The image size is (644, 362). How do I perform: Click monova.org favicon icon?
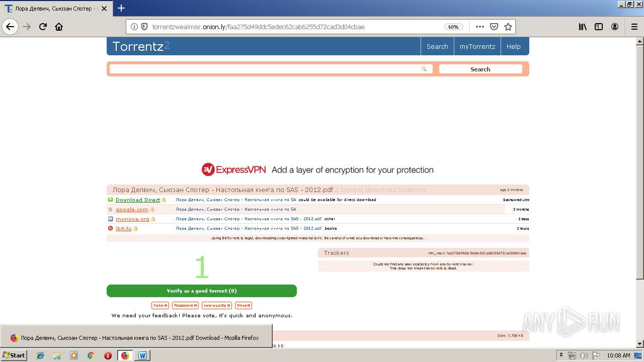pyautogui.click(x=111, y=219)
